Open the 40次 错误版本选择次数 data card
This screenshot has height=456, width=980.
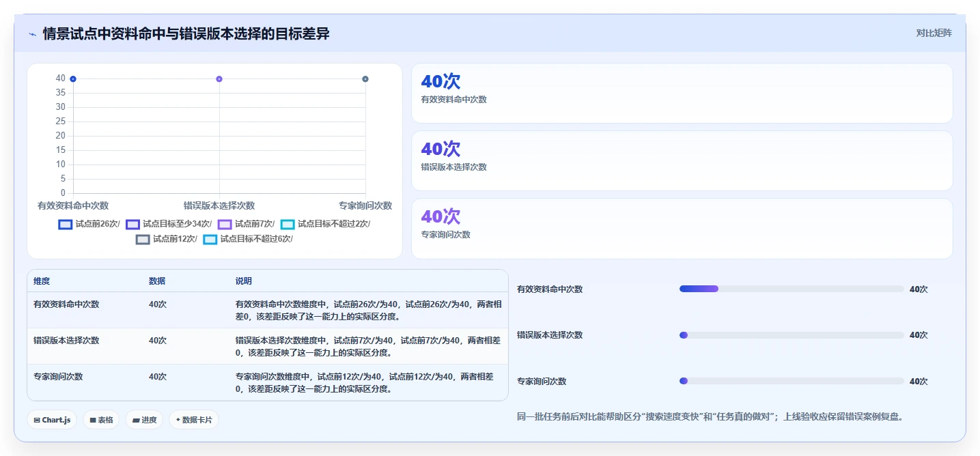[x=682, y=160]
